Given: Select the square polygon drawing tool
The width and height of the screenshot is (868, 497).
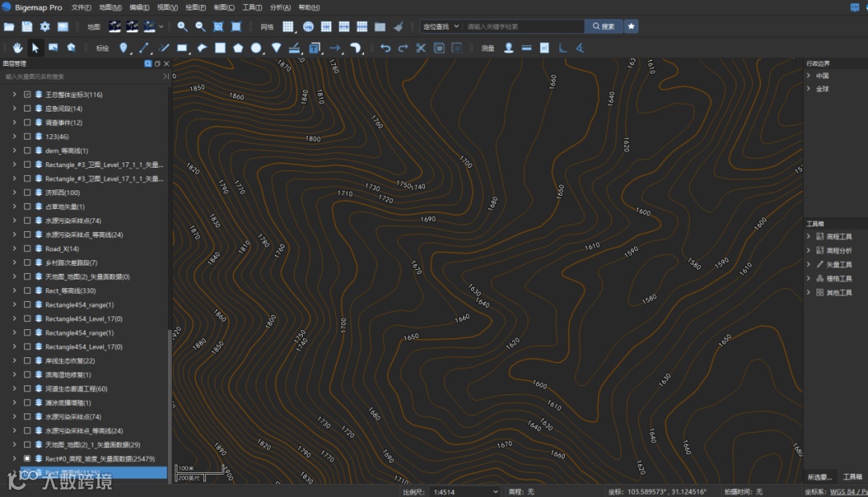Looking at the screenshot, I should pos(220,48).
